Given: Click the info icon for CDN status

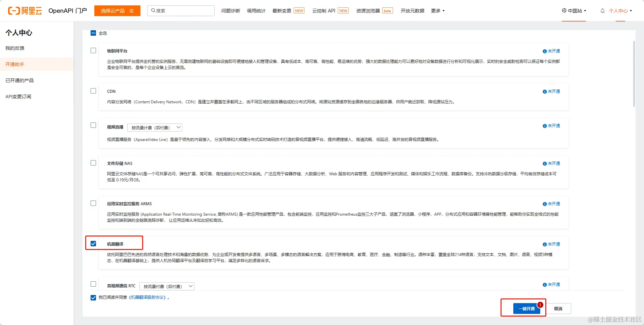Looking at the screenshot, I should pos(545,92).
